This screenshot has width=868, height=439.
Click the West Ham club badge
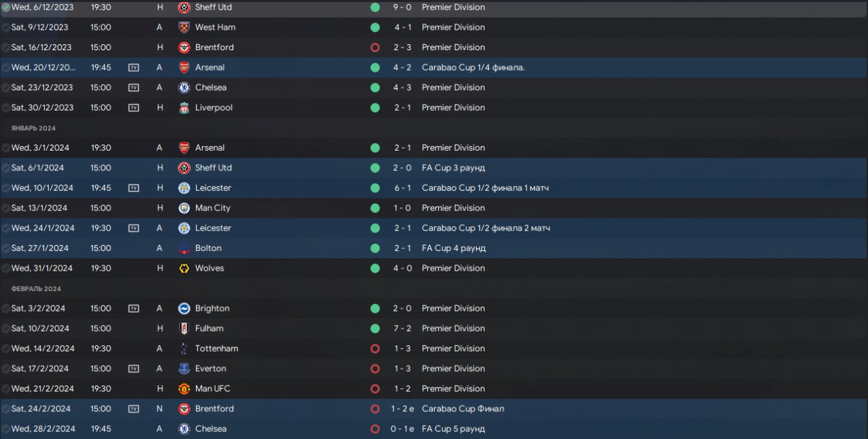pyautogui.click(x=184, y=27)
